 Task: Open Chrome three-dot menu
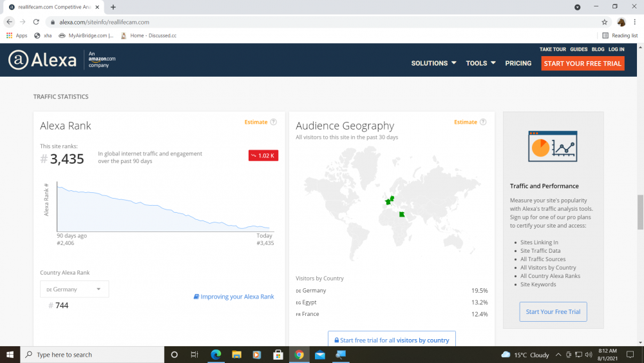634,21
